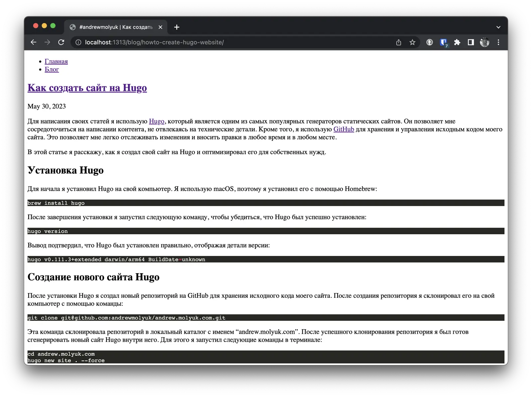Open the "Блог" link
This screenshot has width=532, height=397.
[x=52, y=69]
